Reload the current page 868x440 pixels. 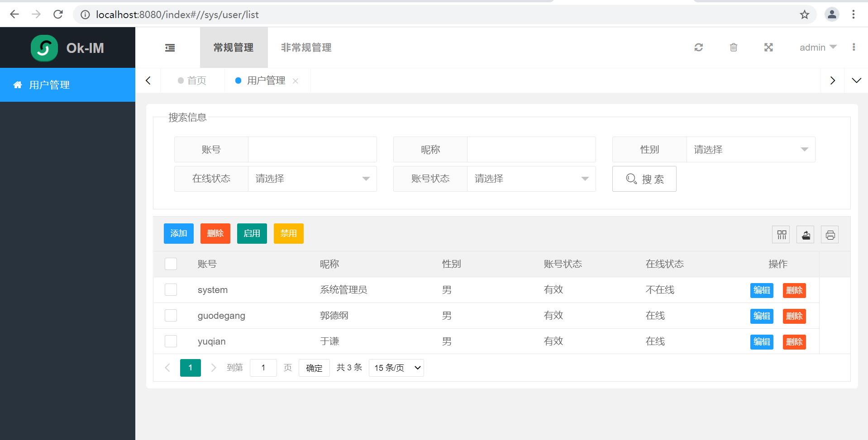[x=58, y=14]
